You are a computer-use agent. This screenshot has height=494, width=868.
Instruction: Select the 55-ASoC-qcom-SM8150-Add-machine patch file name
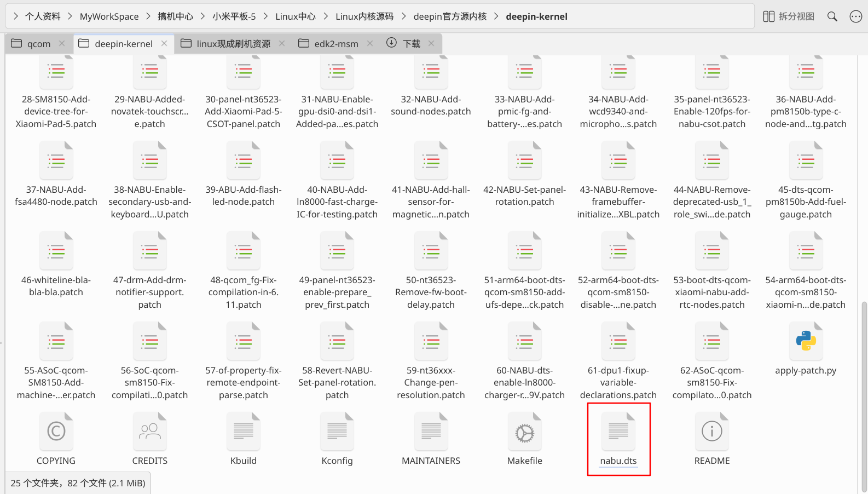click(x=56, y=382)
